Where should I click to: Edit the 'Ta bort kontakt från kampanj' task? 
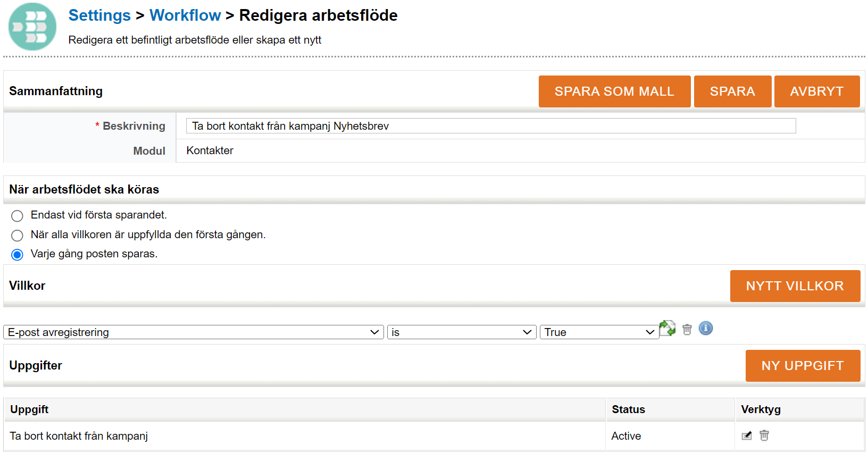pos(747,436)
